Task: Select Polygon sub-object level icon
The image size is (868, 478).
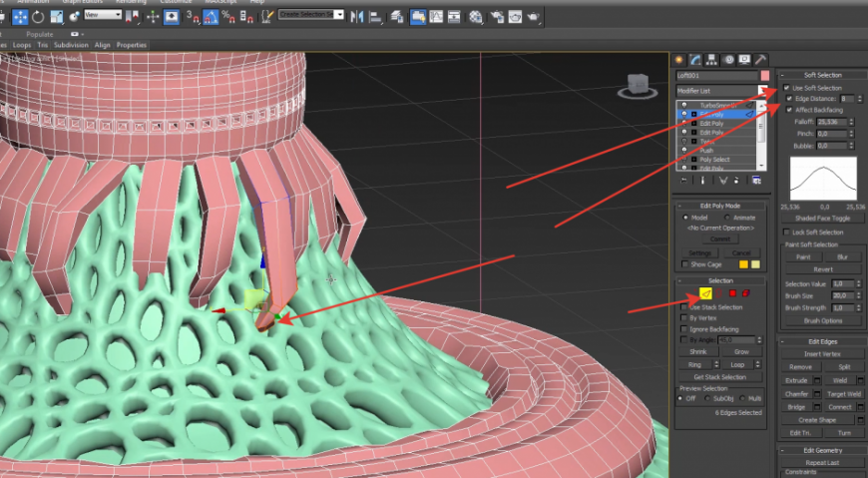Action: [x=733, y=293]
